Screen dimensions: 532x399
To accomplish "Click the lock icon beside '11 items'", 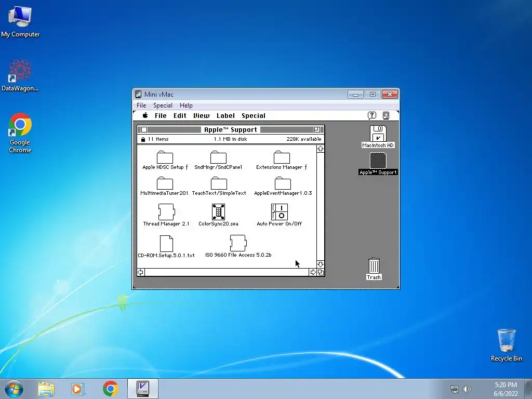I will 143,139.
